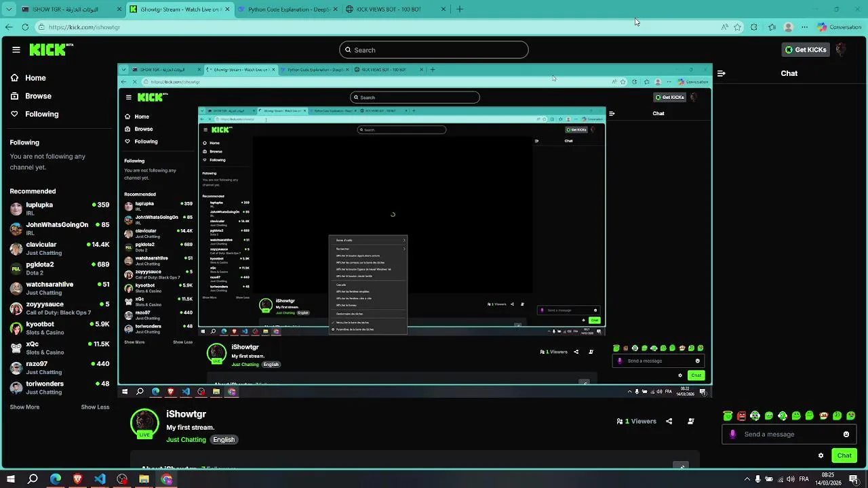Go to Home in the main Kick sidebar
Image resolution: width=868 pixels, height=488 pixels.
tap(28, 78)
